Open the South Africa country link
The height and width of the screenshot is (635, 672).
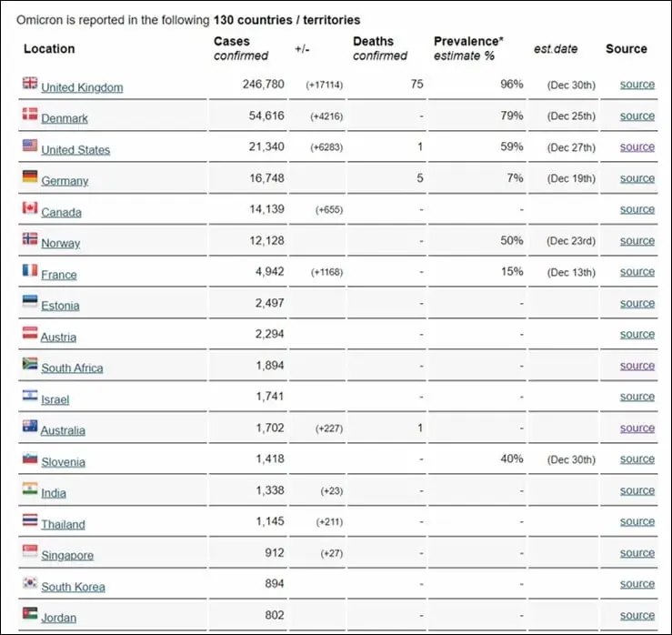tap(73, 368)
